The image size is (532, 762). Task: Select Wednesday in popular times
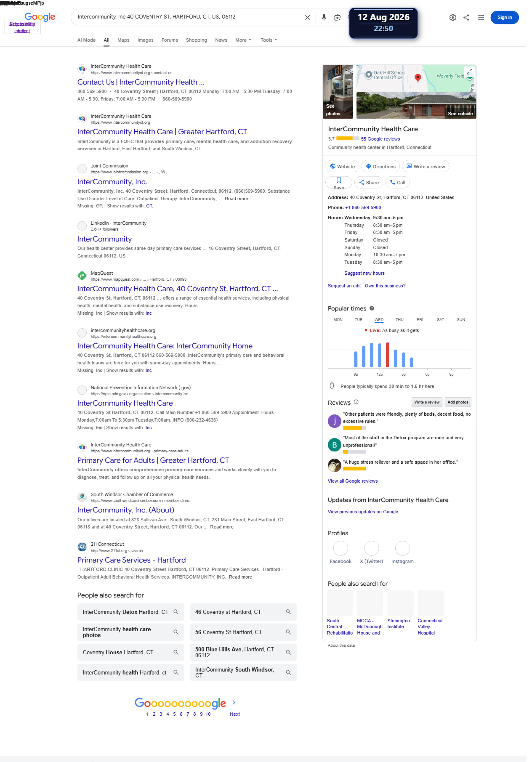click(379, 320)
